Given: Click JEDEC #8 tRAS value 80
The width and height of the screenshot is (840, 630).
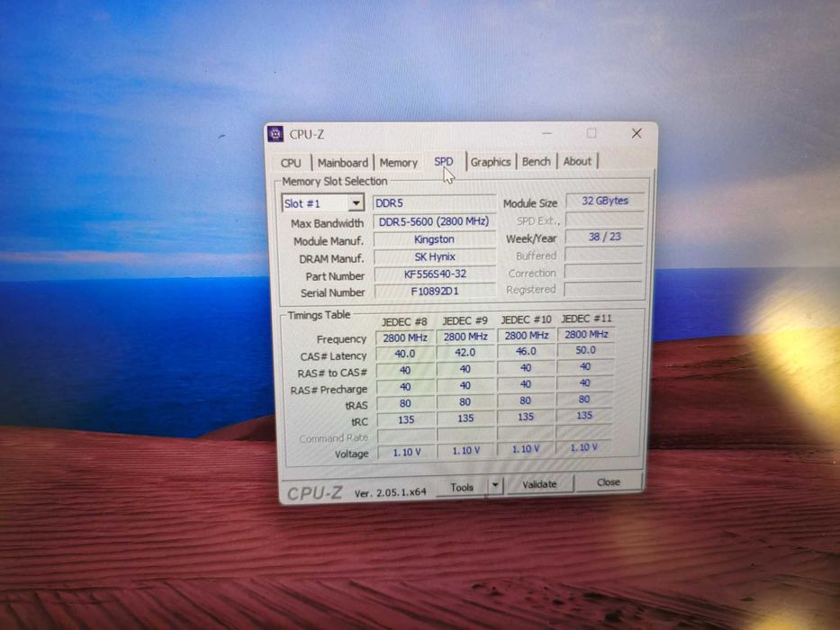Looking at the screenshot, I should tap(405, 403).
